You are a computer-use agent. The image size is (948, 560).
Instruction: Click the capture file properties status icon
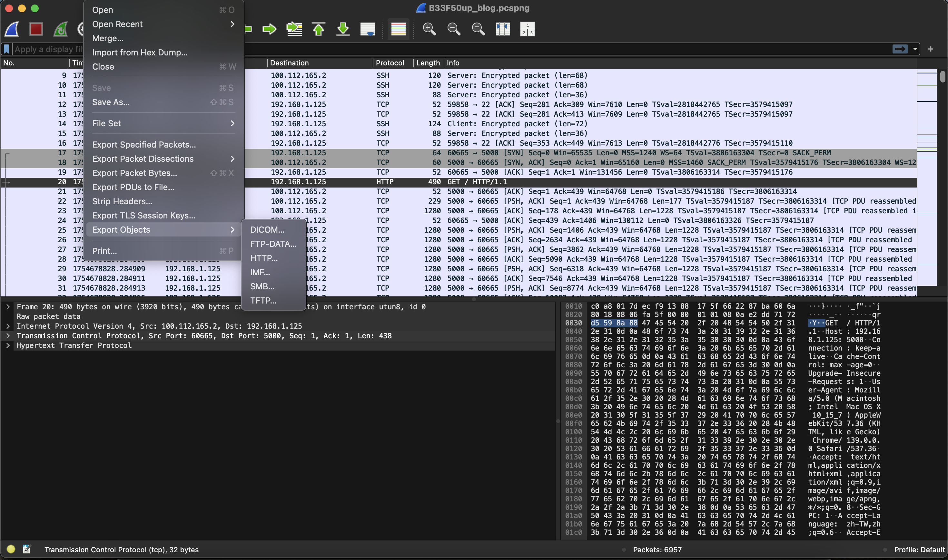click(x=26, y=549)
